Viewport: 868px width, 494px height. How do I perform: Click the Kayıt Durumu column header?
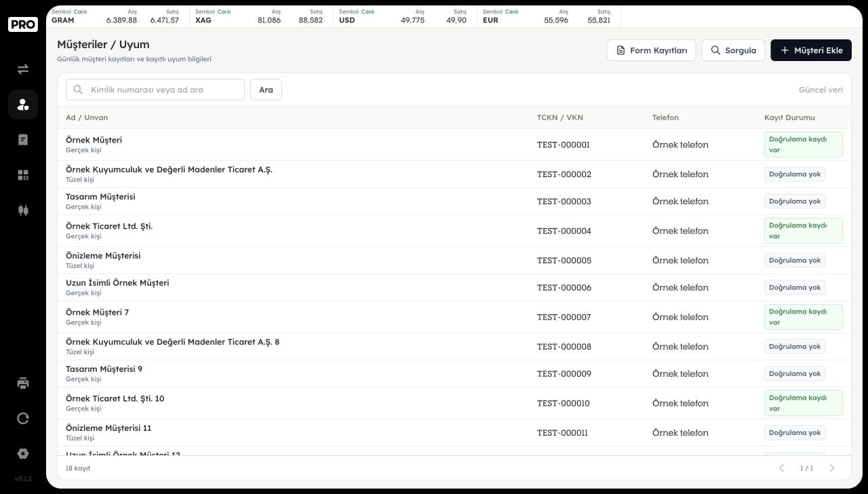point(789,117)
